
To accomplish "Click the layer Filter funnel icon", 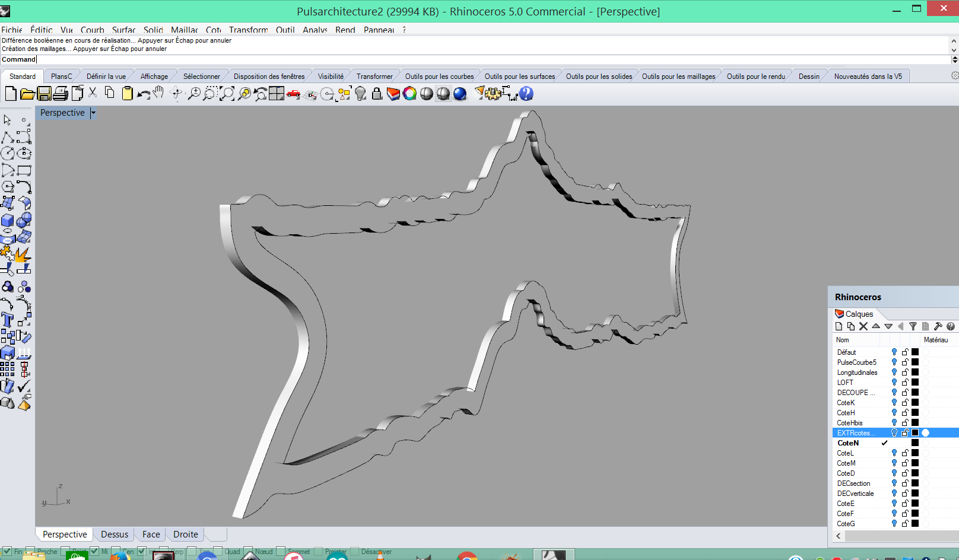I will (913, 326).
